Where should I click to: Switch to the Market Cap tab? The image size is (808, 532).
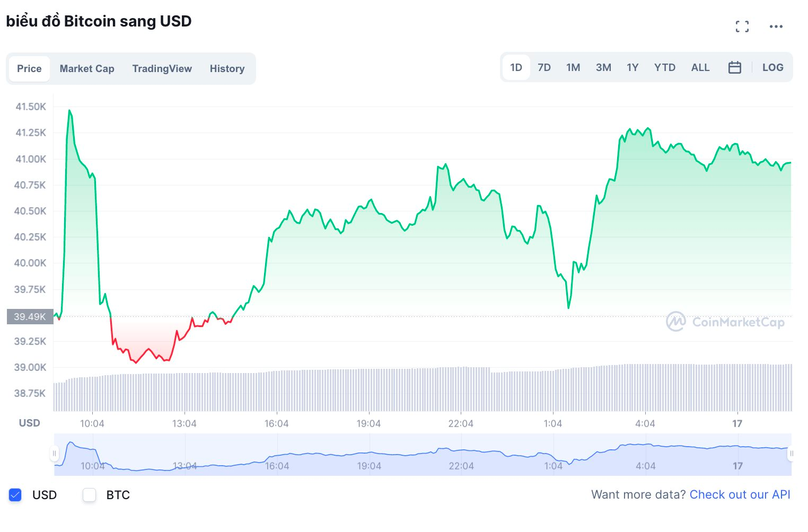pyautogui.click(x=87, y=68)
